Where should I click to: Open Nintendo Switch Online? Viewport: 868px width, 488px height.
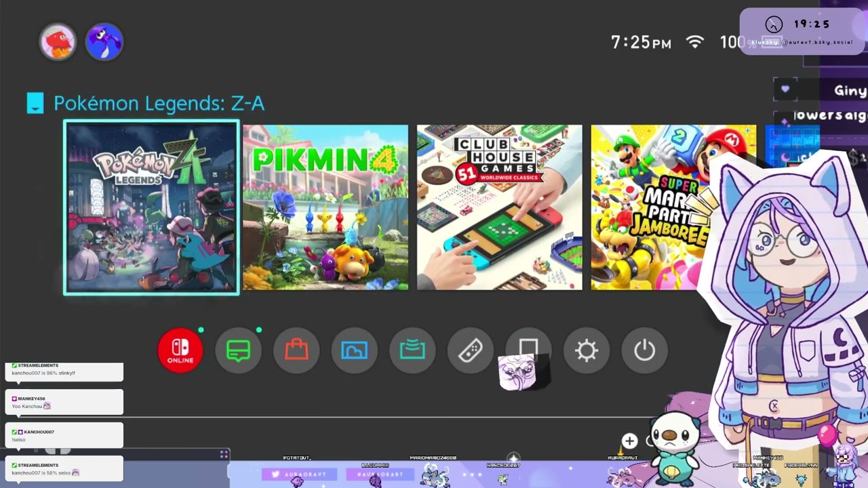pos(180,350)
